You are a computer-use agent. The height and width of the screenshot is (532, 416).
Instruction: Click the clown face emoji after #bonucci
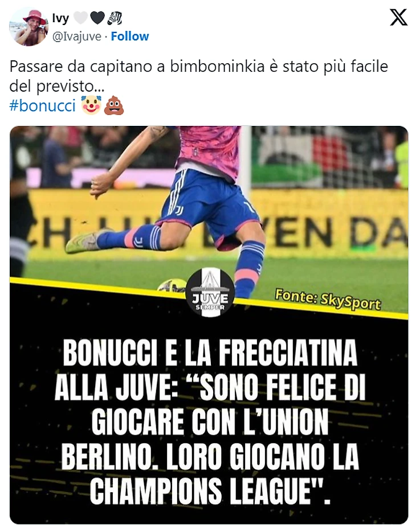pos(91,106)
